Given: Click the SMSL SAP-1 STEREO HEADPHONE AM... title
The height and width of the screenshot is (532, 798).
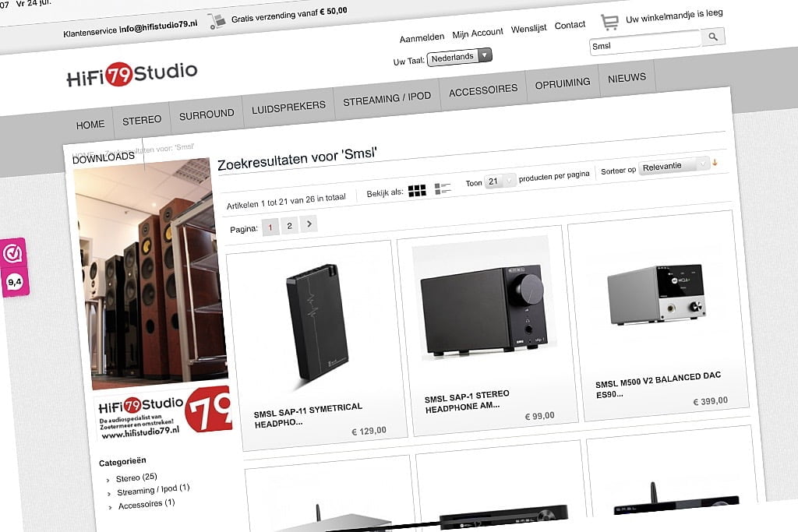Looking at the screenshot, I should [x=467, y=401].
